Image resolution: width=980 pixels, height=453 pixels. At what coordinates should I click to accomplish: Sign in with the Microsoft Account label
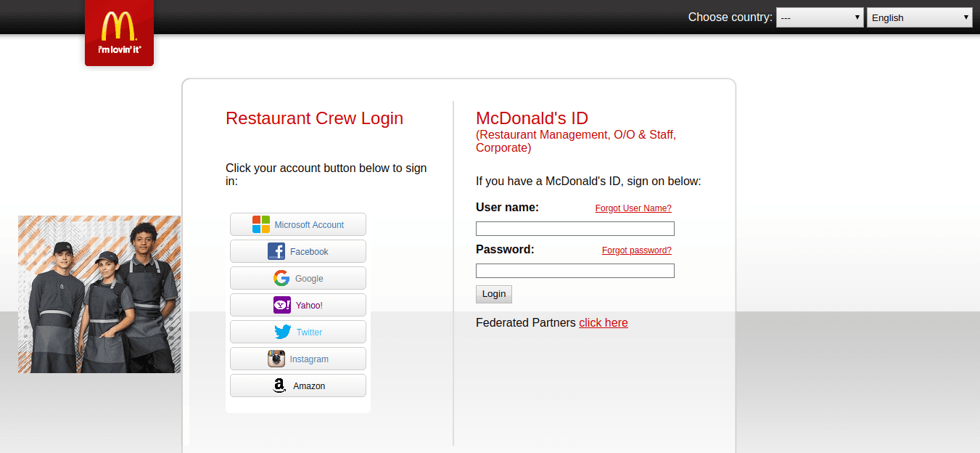tap(309, 224)
